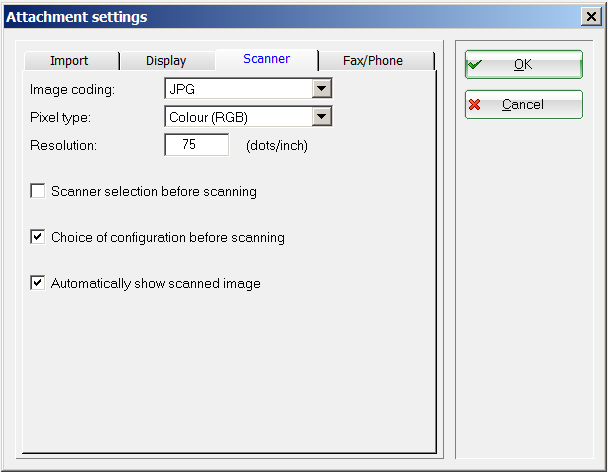Click the Cancel button
This screenshot has height=472, width=608.
523,104
